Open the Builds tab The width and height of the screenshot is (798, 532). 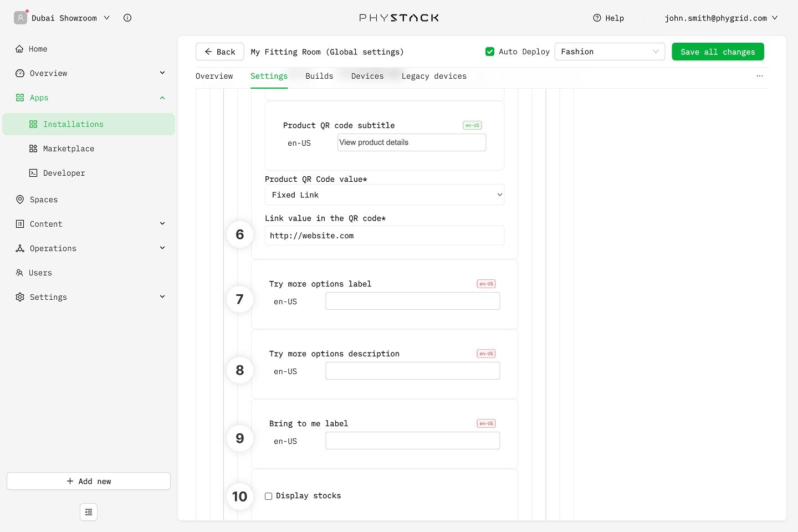[319, 76]
